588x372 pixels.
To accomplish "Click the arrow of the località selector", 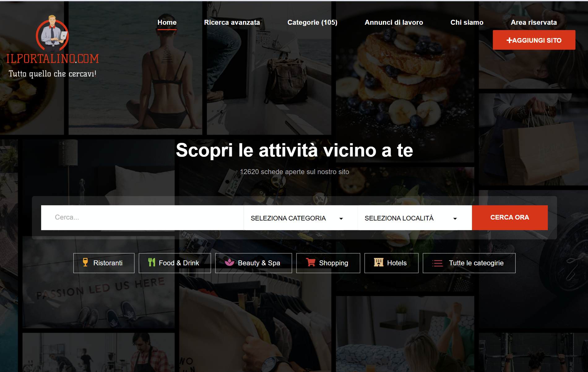I will coord(455,219).
